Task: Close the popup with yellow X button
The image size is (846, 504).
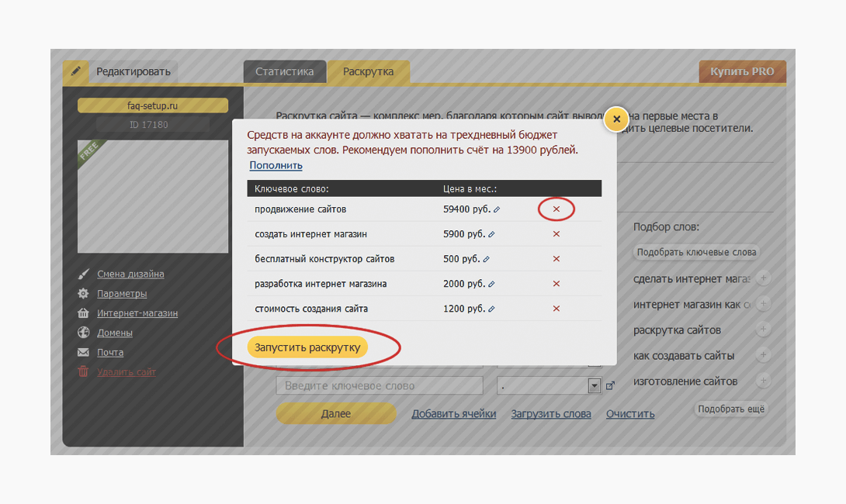Action: coord(616,119)
